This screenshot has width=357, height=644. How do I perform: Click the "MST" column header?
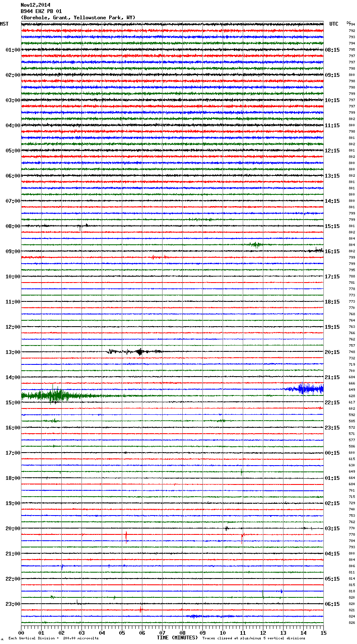click(4, 24)
